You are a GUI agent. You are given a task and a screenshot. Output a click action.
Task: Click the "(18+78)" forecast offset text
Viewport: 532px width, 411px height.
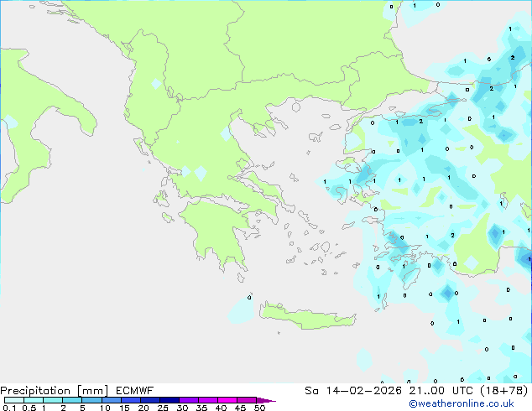503,391
